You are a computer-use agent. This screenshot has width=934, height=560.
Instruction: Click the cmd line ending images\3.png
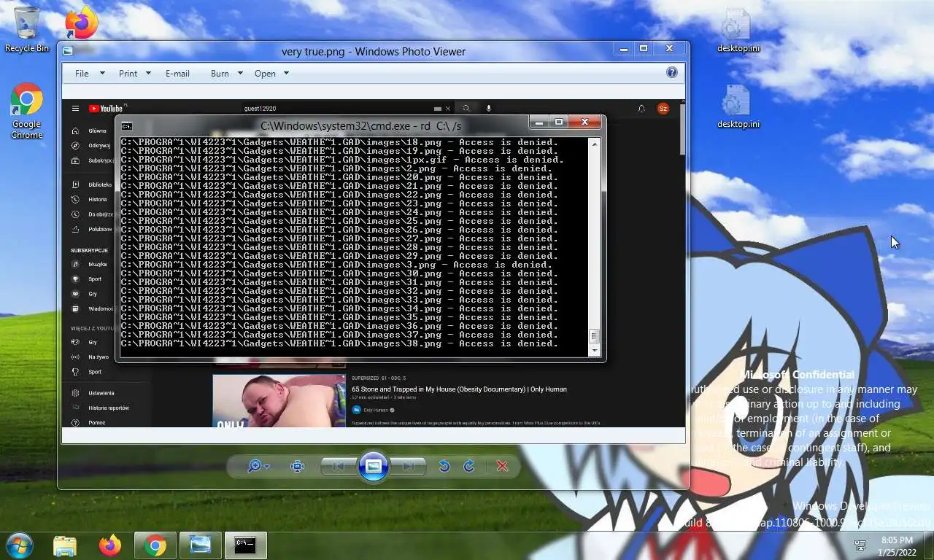[336, 265]
